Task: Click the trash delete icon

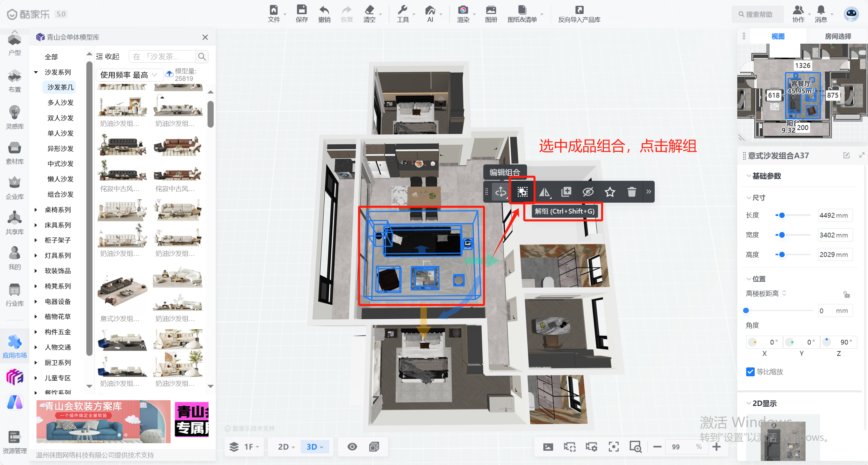Action: (x=631, y=192)
